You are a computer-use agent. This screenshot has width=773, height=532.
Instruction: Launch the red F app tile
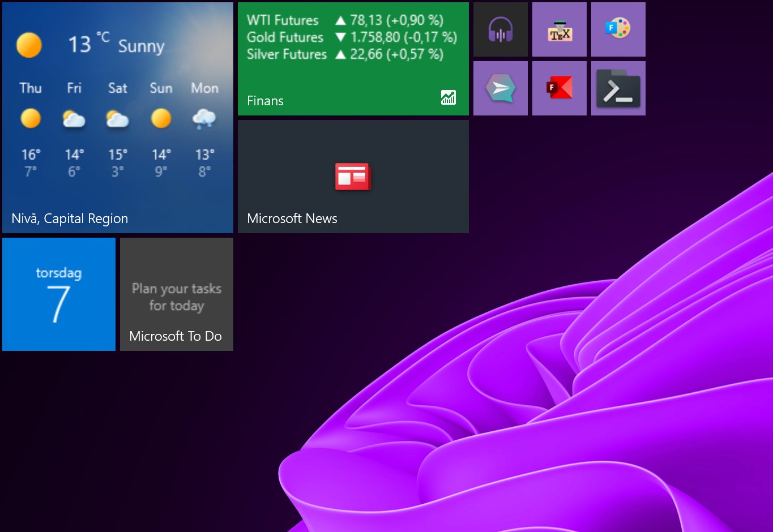(559, 88)
